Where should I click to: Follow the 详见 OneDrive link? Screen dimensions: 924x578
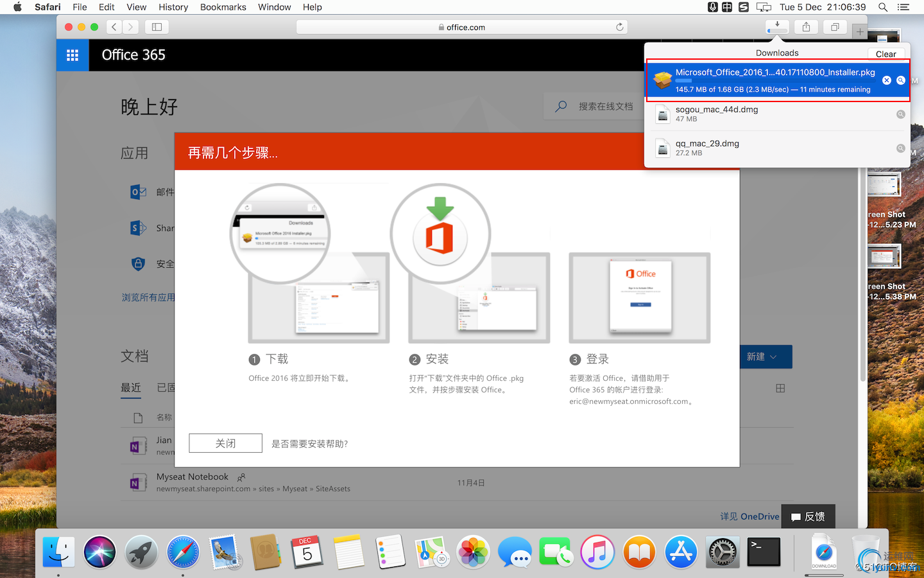coord(749,516)
